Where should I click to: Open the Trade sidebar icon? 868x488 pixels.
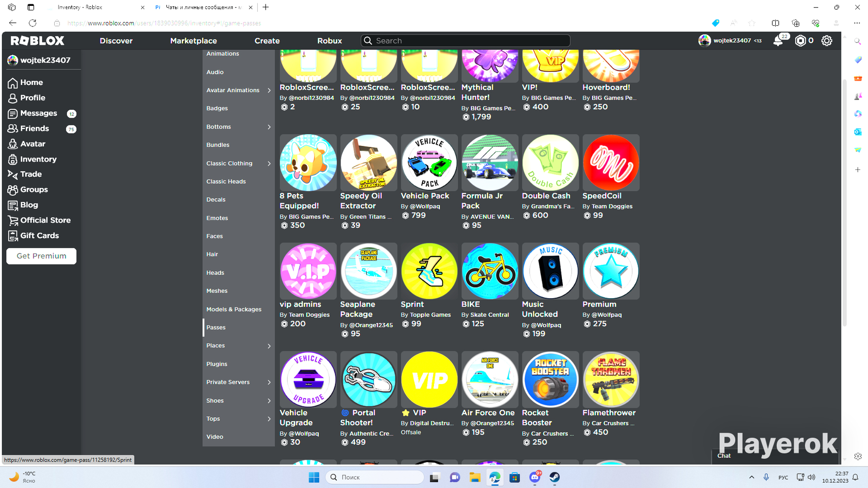pyautogui.click(x=13, y=174)
